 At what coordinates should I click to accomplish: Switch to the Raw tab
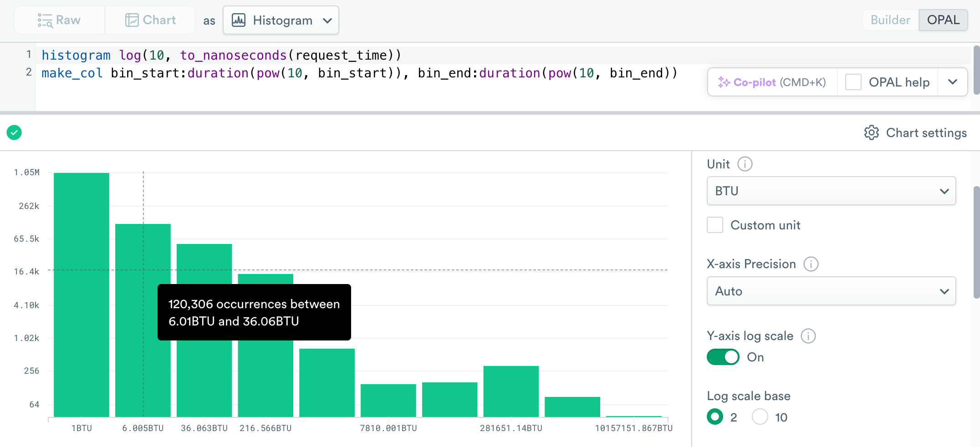click(x=59, y=20)
